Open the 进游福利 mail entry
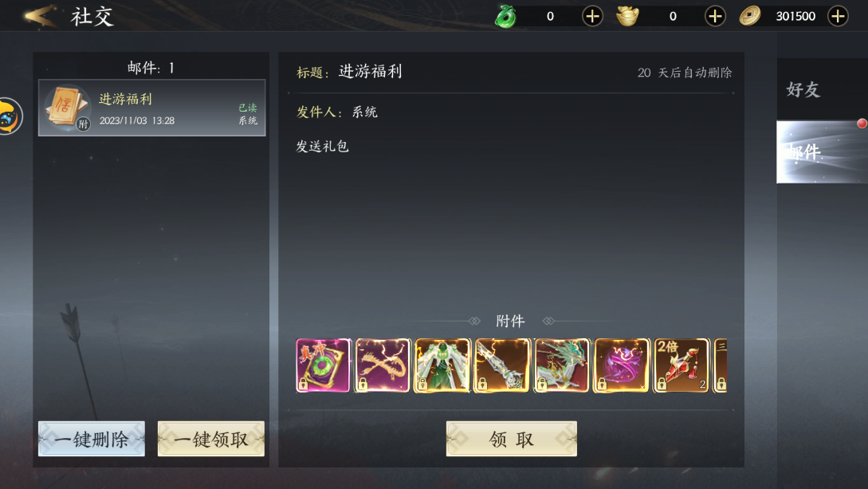The image size is (868, 489). pyautogui.click(x=151, y=108)
